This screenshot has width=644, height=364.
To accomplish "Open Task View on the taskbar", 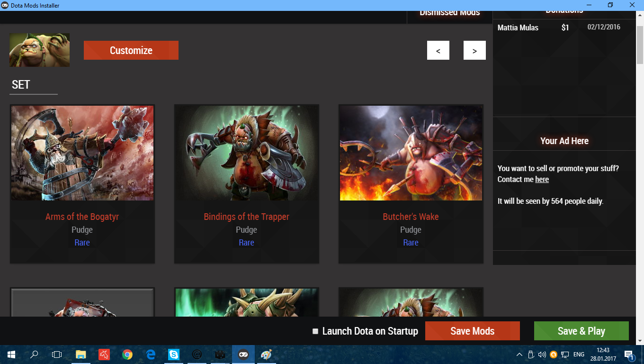I will point(57,355).
